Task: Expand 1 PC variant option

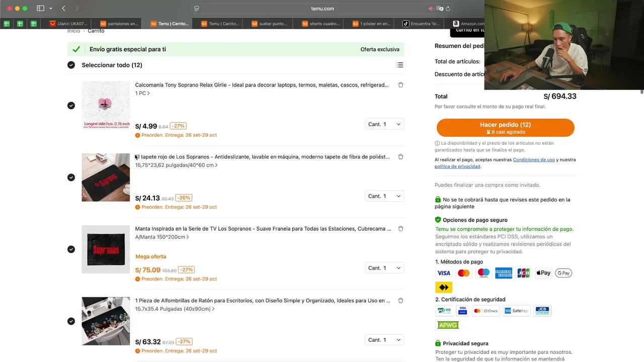Action: point(142,94)
